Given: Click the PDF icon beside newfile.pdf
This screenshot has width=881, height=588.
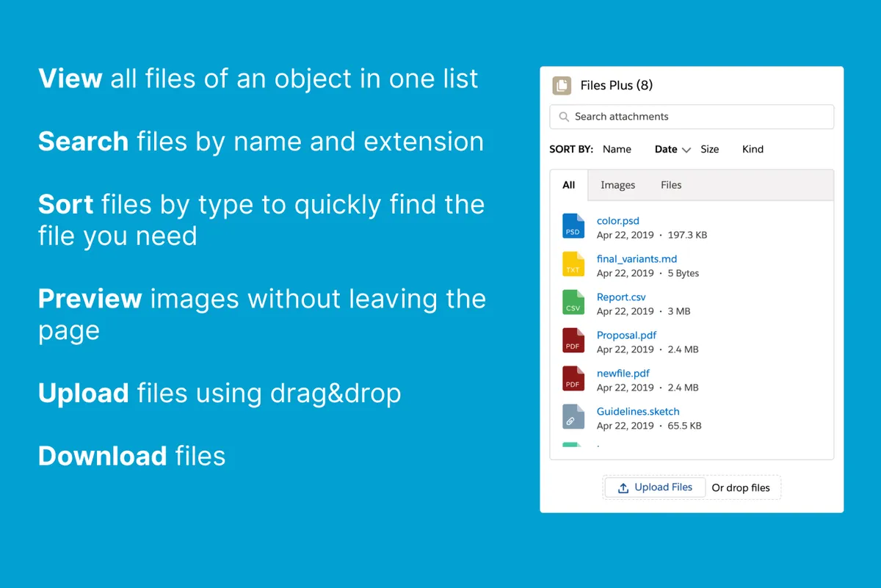Looking at the screenshot, I should (x=573, y=379).
